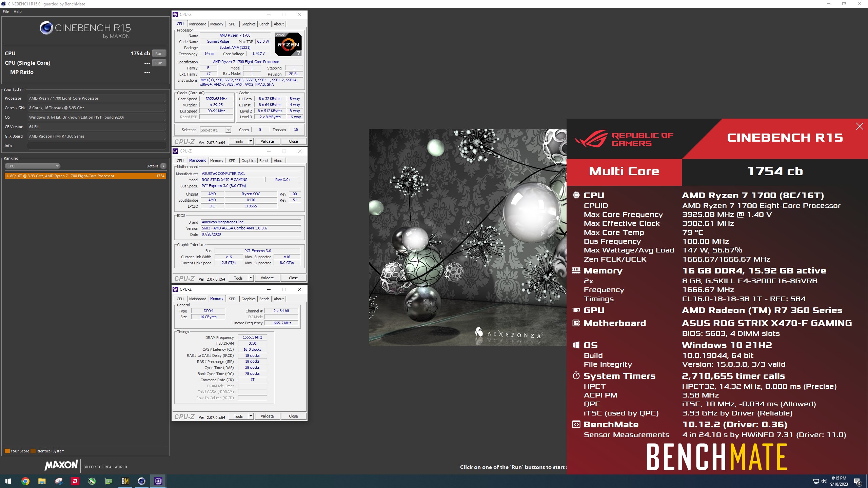Image resolution: width=868 pixels, height=488 pixels.
Task: Open Bench tab in bottom CPU-Z window
Action: tap(264, 299)
